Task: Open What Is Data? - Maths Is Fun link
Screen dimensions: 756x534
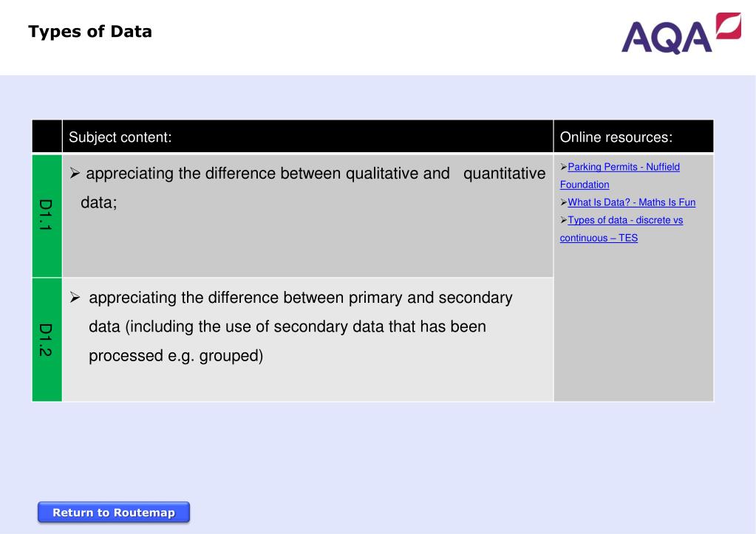Action: point(631,202)
